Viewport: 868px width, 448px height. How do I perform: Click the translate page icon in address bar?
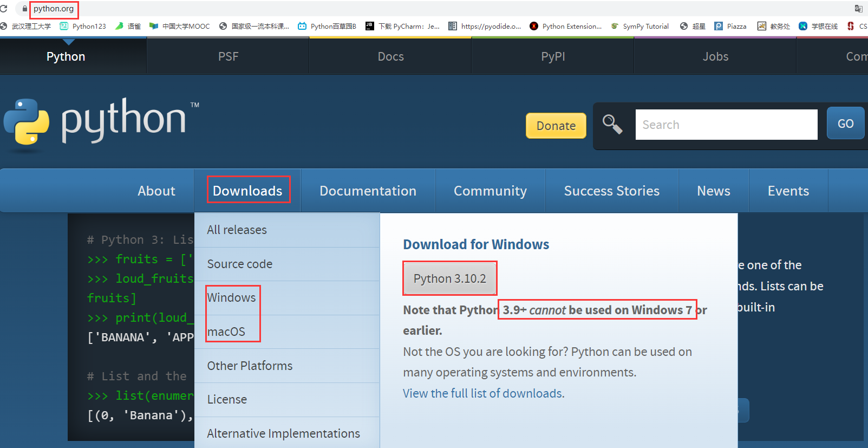[858, 9]
